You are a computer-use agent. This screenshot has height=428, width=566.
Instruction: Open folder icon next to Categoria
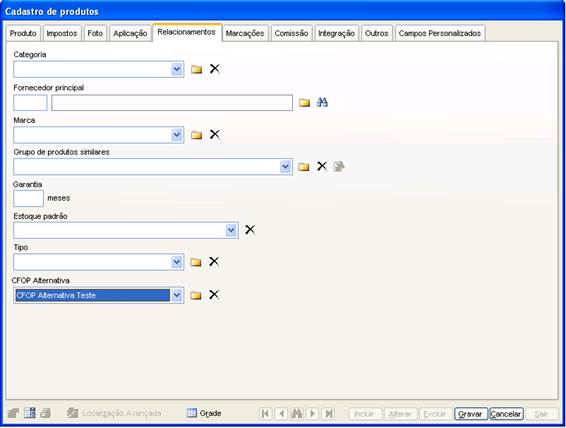(x=196, y=69)
